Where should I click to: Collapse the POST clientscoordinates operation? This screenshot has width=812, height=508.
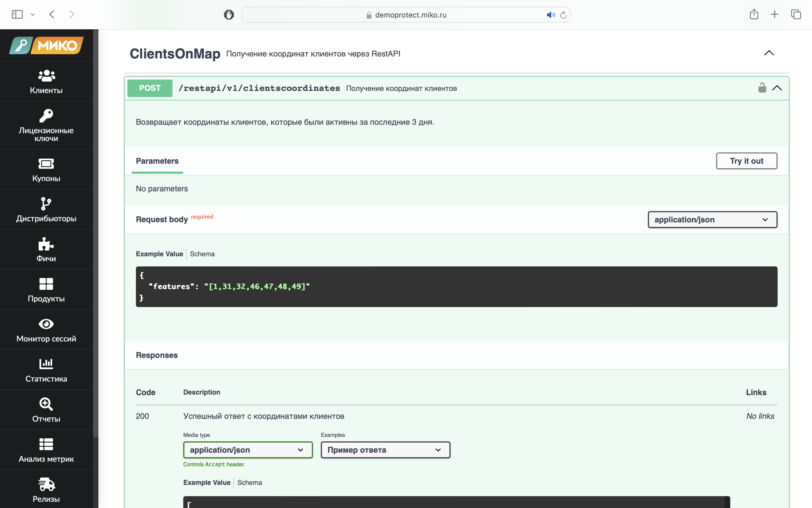tap(777, 88)
